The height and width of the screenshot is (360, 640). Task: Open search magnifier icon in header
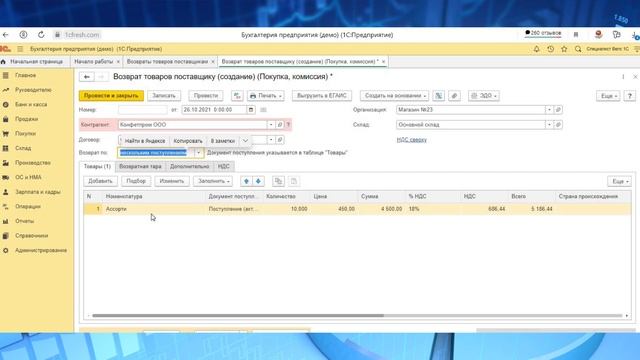[x=578, y=49]
